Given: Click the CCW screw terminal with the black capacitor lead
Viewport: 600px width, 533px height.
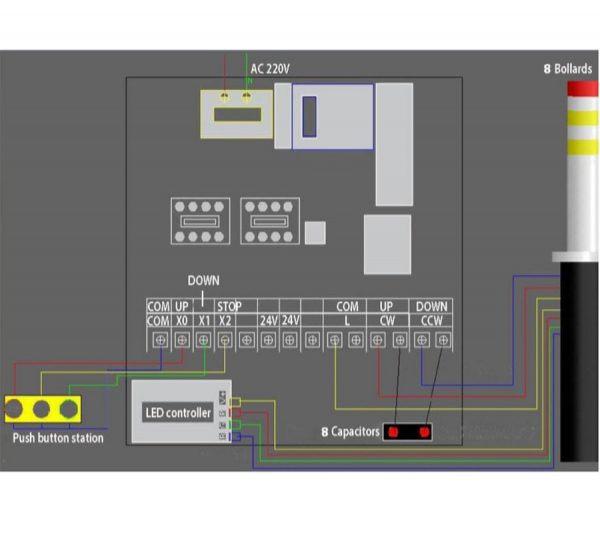Looking at the screenshot, I should click(x=443, y=340).
